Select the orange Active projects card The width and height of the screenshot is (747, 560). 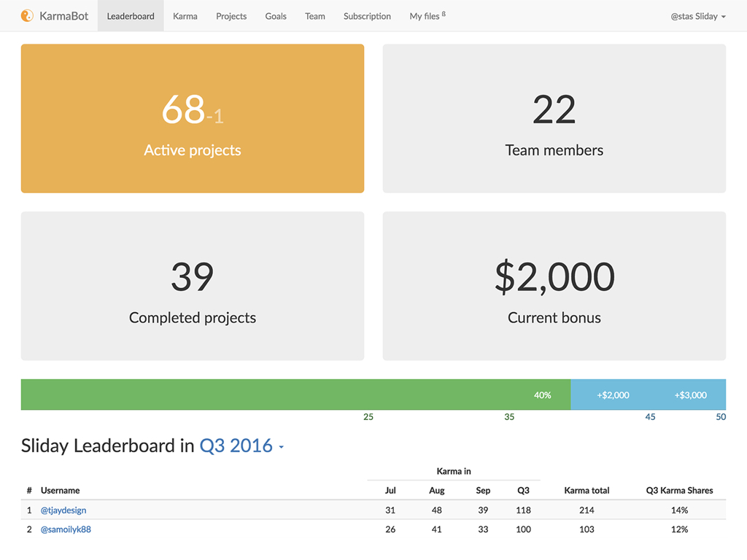pos(193,119)
